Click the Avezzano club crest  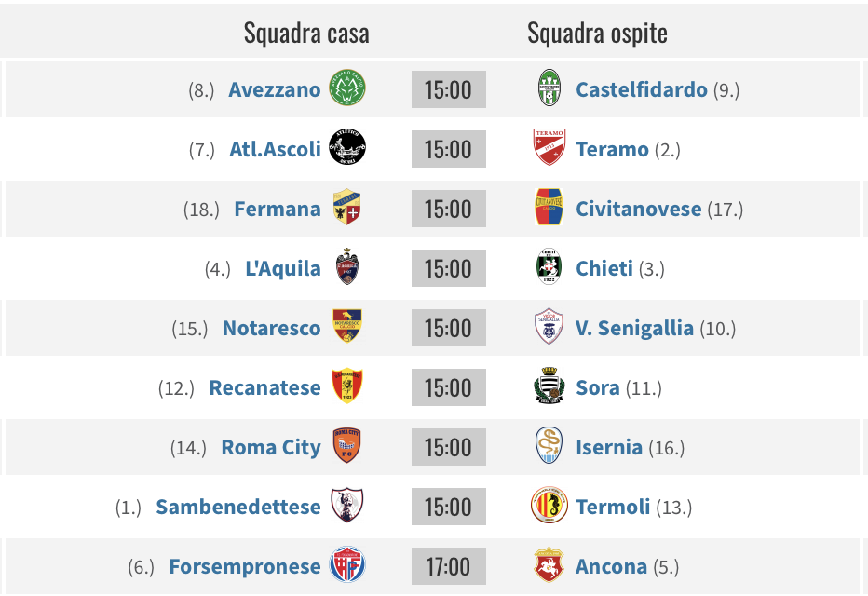pos(346,89)
